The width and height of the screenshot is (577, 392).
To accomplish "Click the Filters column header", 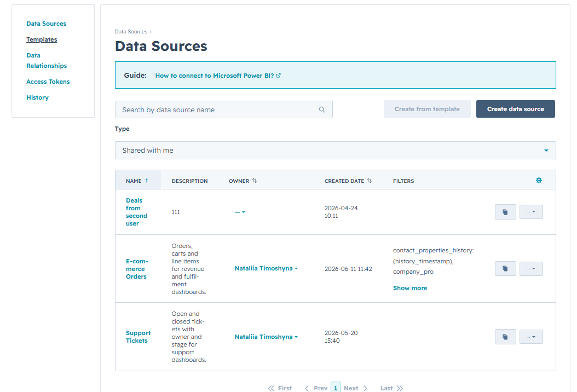I will 403,181.
